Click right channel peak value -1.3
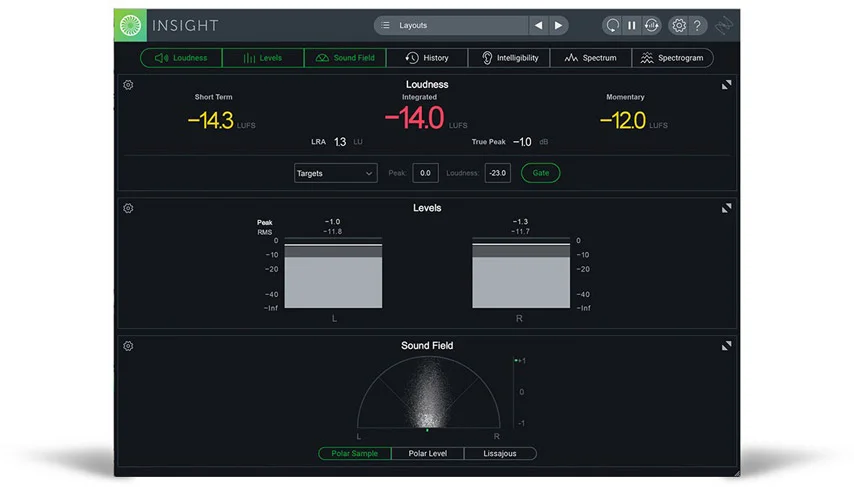The image size is (854, 487). pos(520,222)
